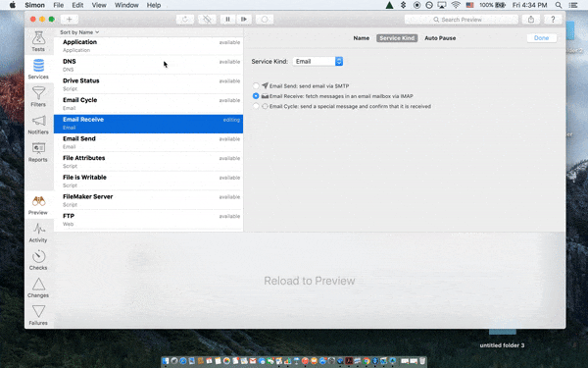The height and width of the screenshot is (368, 588).
Task: Click AirPlay display icon in menu bar
Action: click(x=442, y=5)
